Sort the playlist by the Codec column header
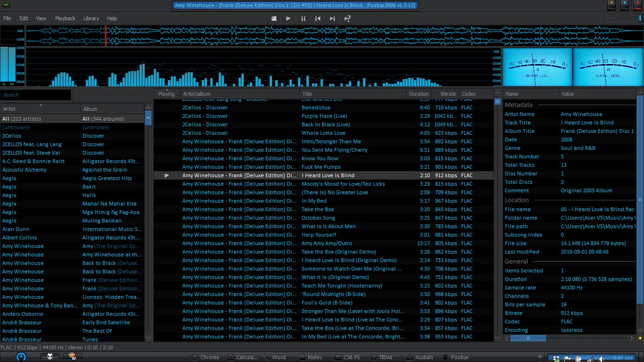This screenshot has width=644, height=362. point(476,94)
